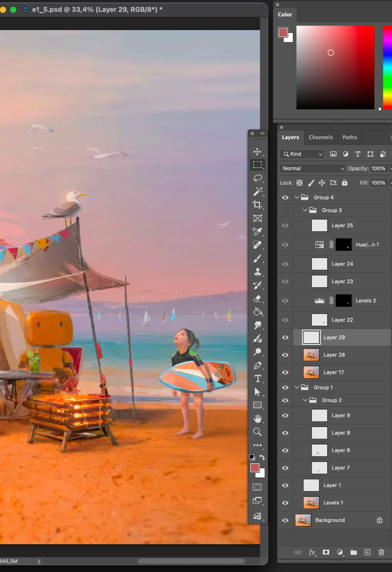Switch to the Paths tab
392x572 pixels.
350,137
